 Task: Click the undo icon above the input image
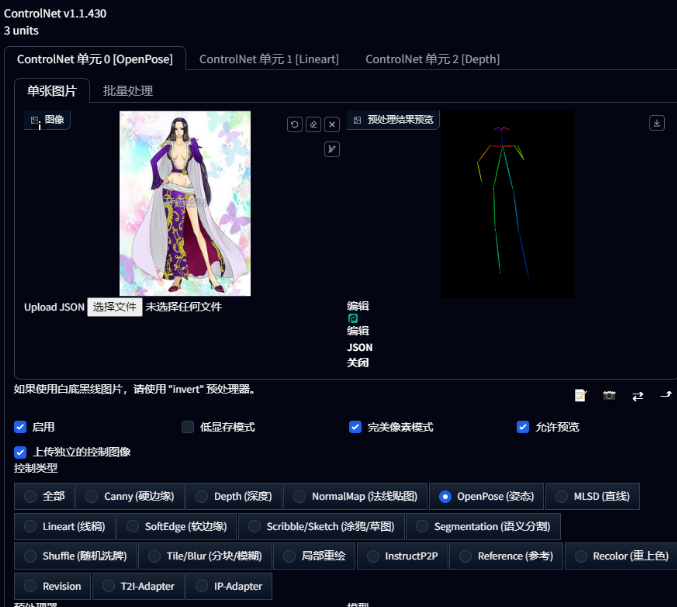(x=294, y=125)
